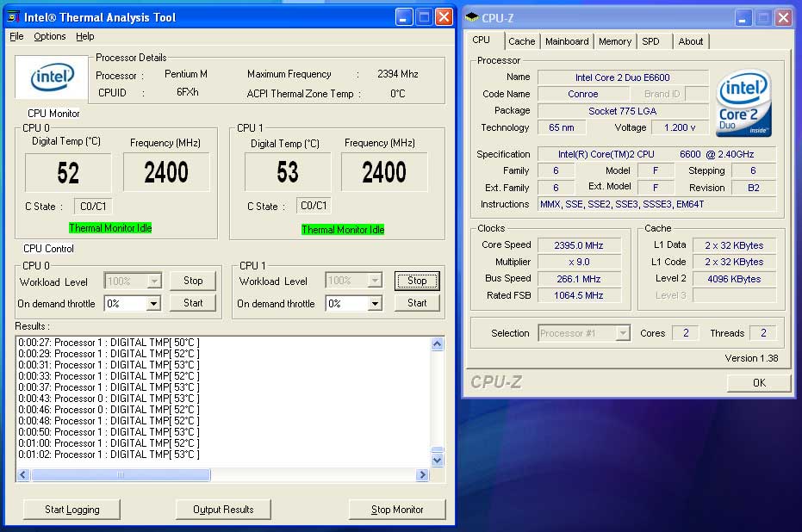This screenshot has width=802, height=532.
Task: Switch to the Memory tab in CPU-Z
Action: point(615,41)
